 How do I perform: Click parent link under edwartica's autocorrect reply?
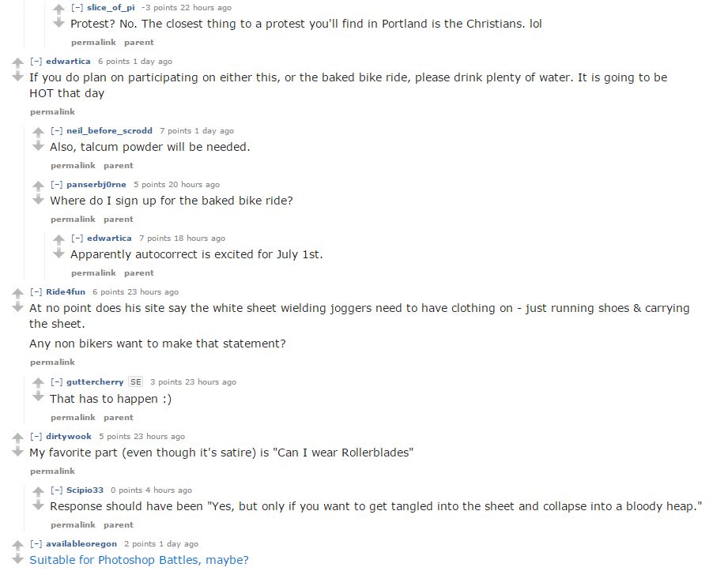[139, 272]
